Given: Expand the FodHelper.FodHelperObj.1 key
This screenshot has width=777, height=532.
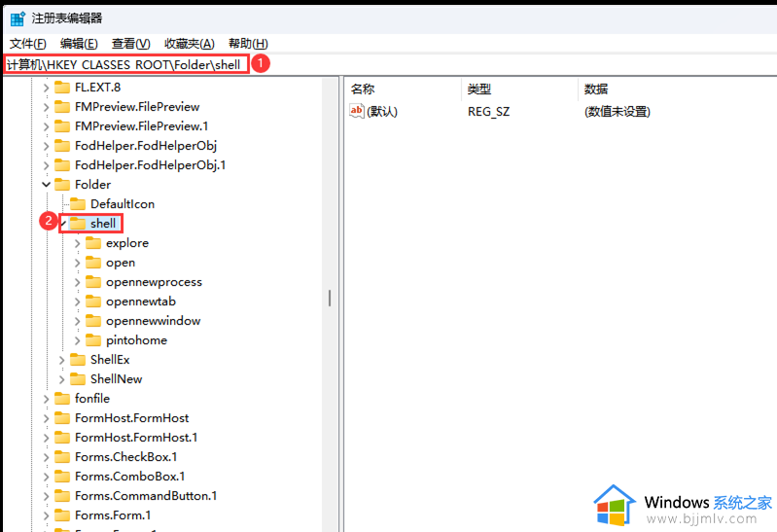Looking at the screenshot, I should pyautogui.click(x=46, y=165).
